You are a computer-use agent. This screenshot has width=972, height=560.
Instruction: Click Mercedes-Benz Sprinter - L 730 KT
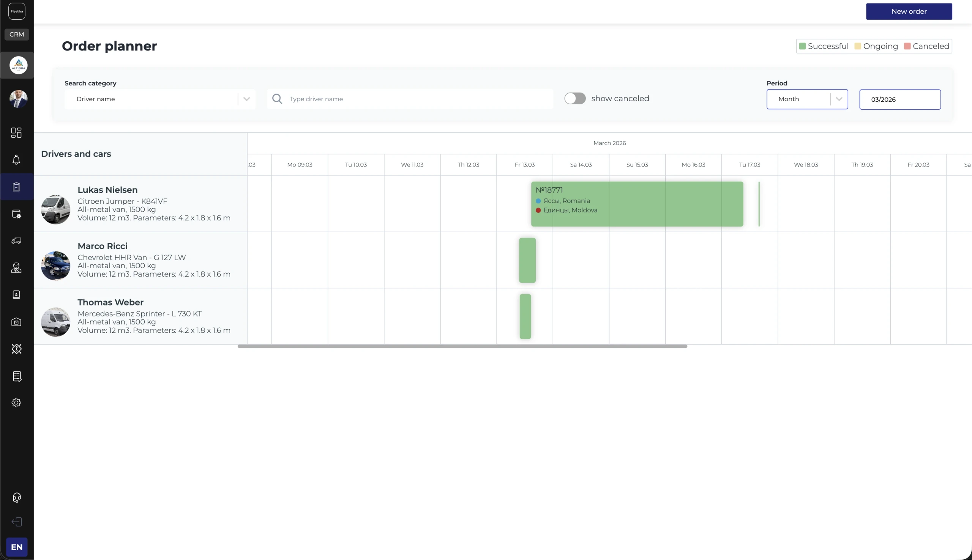coord(140,313)
